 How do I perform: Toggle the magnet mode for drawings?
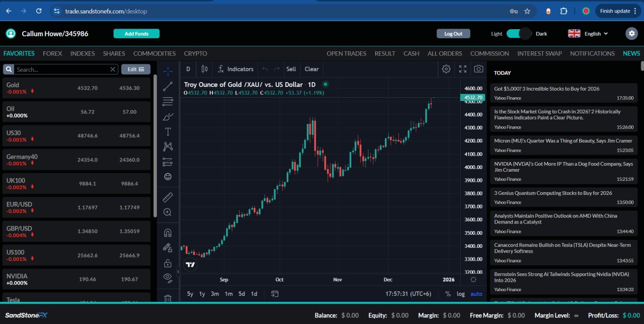tap(168, 233)
